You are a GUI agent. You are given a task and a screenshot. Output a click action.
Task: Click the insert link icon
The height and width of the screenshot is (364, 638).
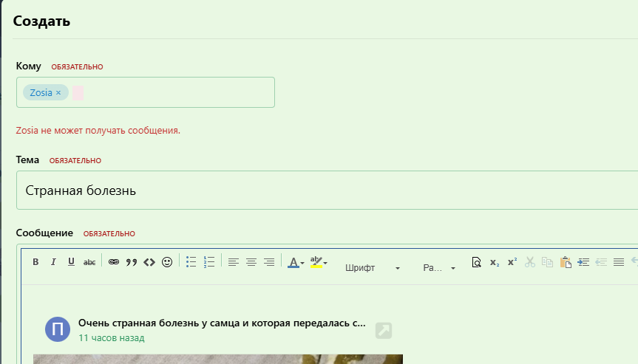tap(113, 262)
